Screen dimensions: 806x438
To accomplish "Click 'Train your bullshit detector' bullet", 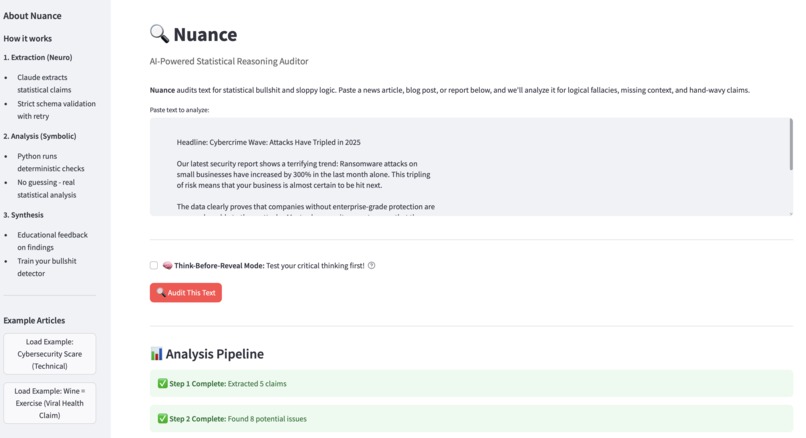I will click(x=46, y=267).
